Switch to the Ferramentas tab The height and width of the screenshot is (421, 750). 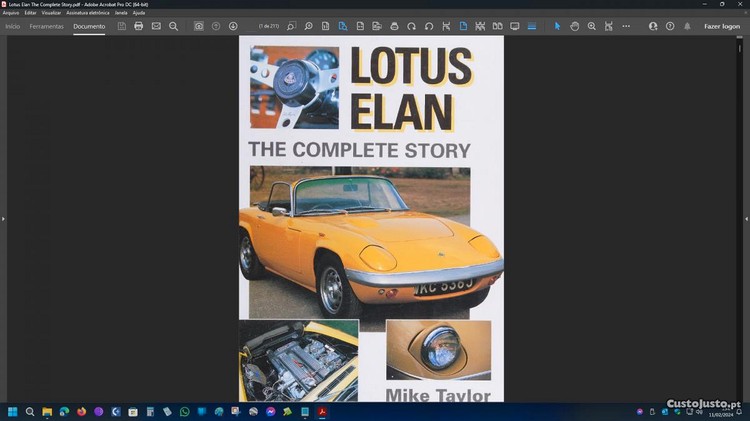pyautogui.click(x=47, y=26)
